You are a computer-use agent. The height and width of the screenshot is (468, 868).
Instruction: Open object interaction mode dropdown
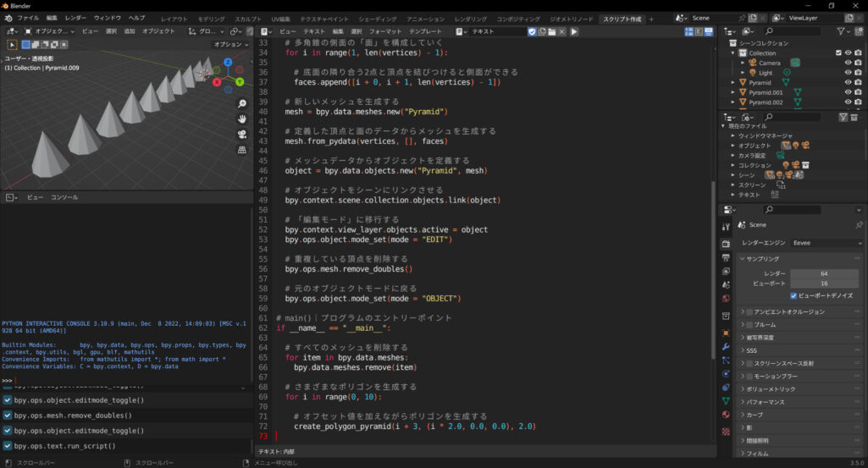[49, 31]
